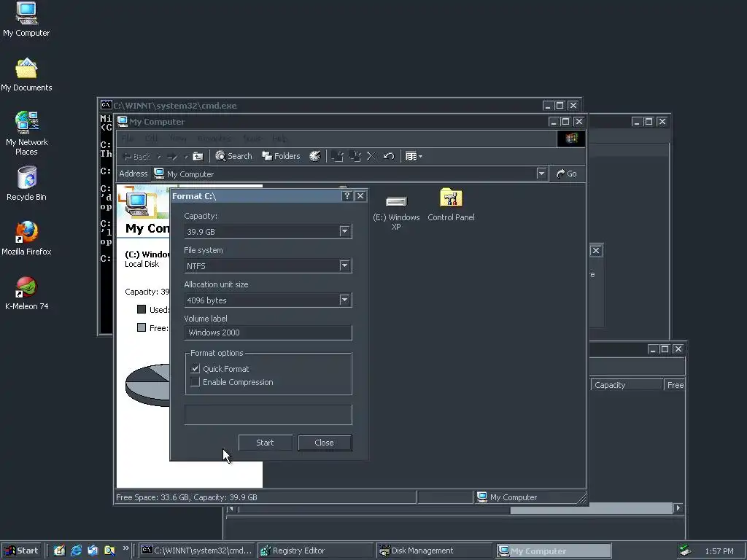
Task: Open the Favorites menu in My Computer
Action: click(214, 139)
